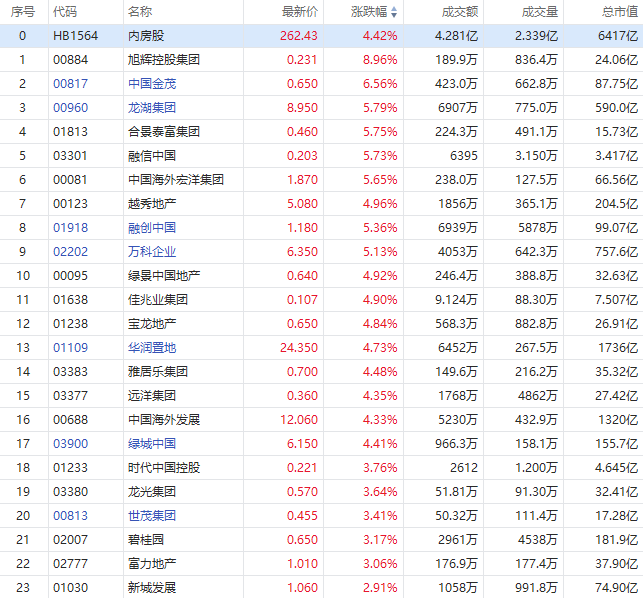Open stock code link 00960

(71, 108)
